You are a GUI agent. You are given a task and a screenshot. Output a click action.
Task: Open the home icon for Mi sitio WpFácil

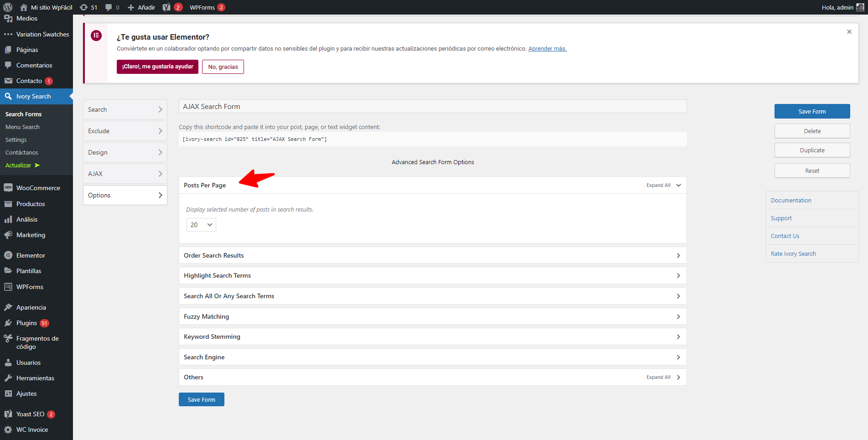pos(24,7)
